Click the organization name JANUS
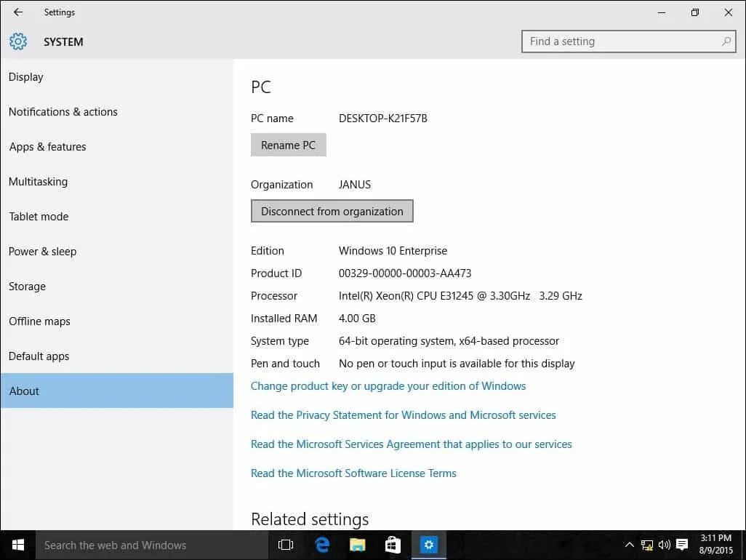 [x=354, y=185]
